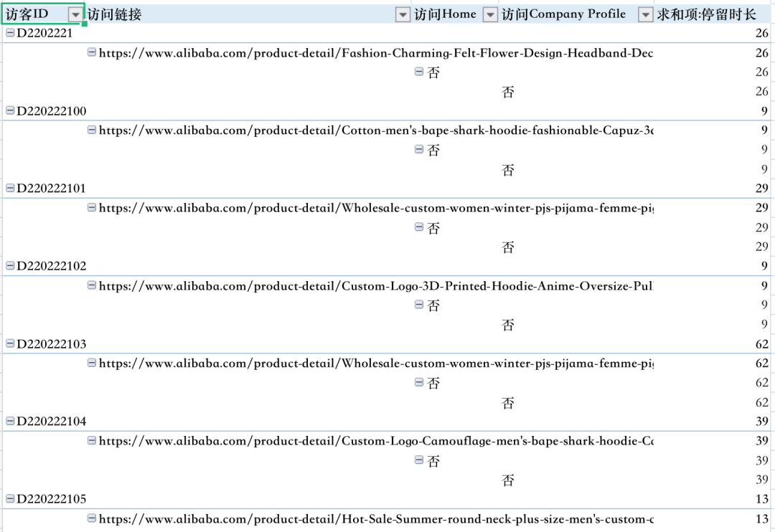Image resolution: width=775 pixels, height=532 pixels.
Task: Select the Custom-Logo-Camouflage-men's-bape-shark URL cell
Action: click(375, 441)
